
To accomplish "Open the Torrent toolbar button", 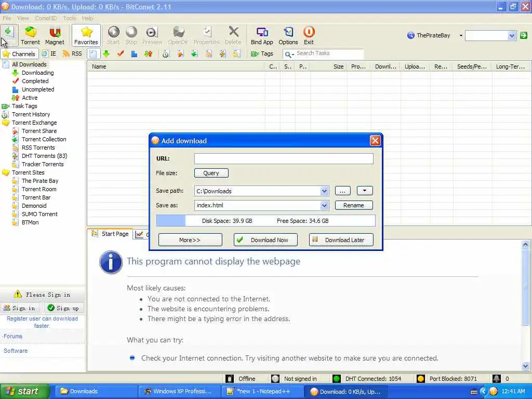I will (30, 35).
